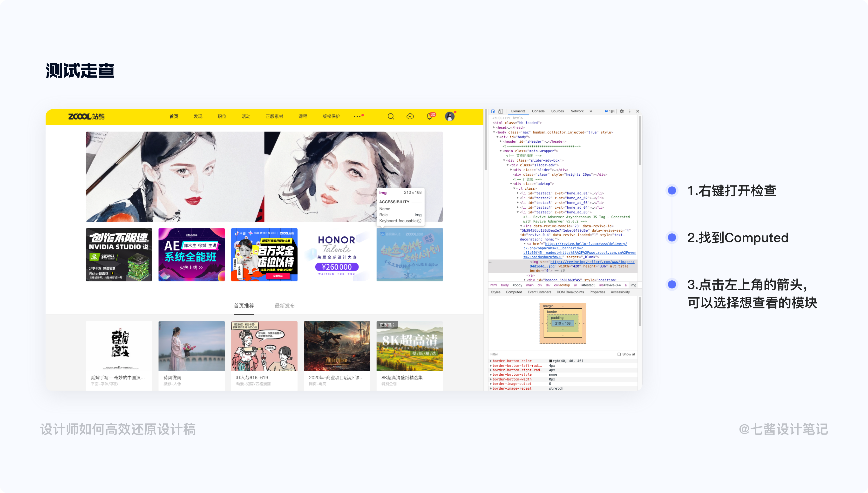868x493 pixels.
Task: Open the Styles tab
Action: tap(495, 292)
